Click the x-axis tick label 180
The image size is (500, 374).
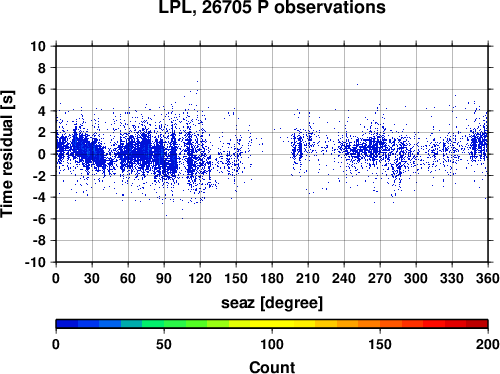click(x=272, y=278)
